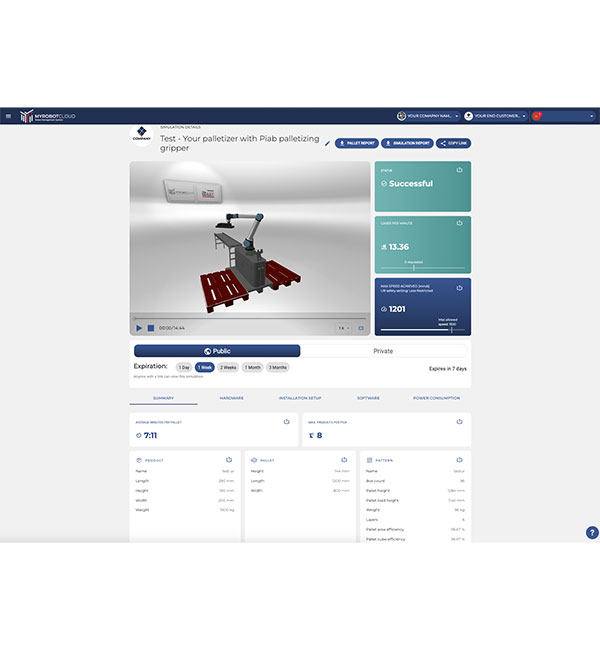
Task: Click the share icon on Product card
Action: coord(229,460)
